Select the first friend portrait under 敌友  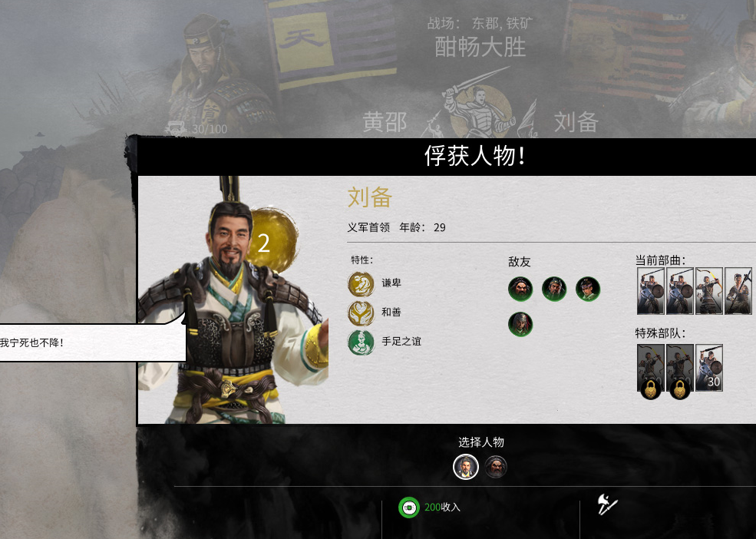click(520, 289)
